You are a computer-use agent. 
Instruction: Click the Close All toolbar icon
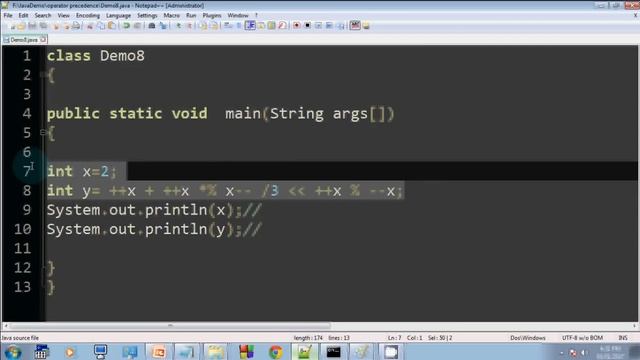point(66,26)
